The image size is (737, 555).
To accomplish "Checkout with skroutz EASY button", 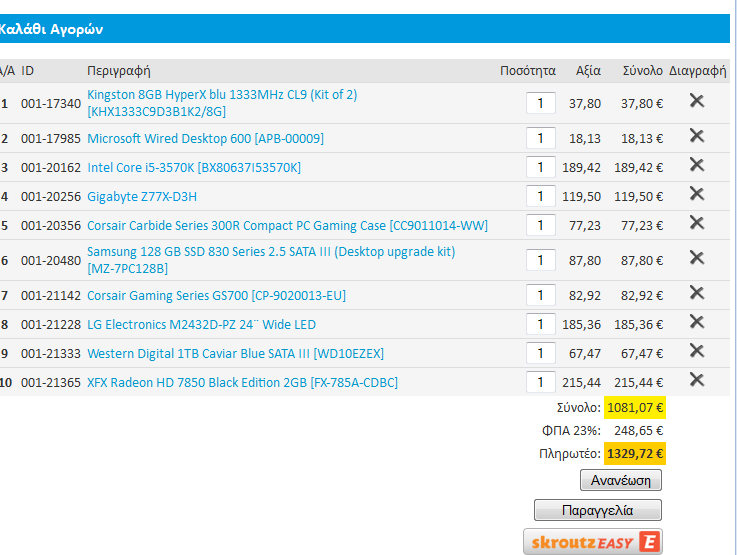I will coord(593,542).
